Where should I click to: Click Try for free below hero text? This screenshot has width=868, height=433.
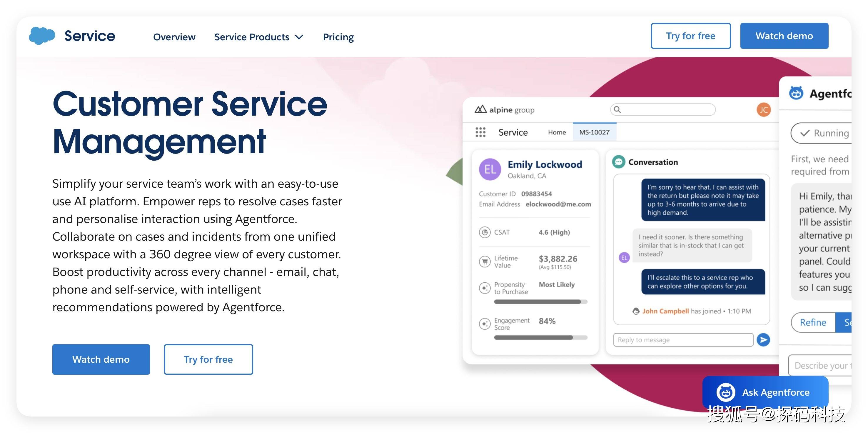pyautogui.click(x=208, y=359)
